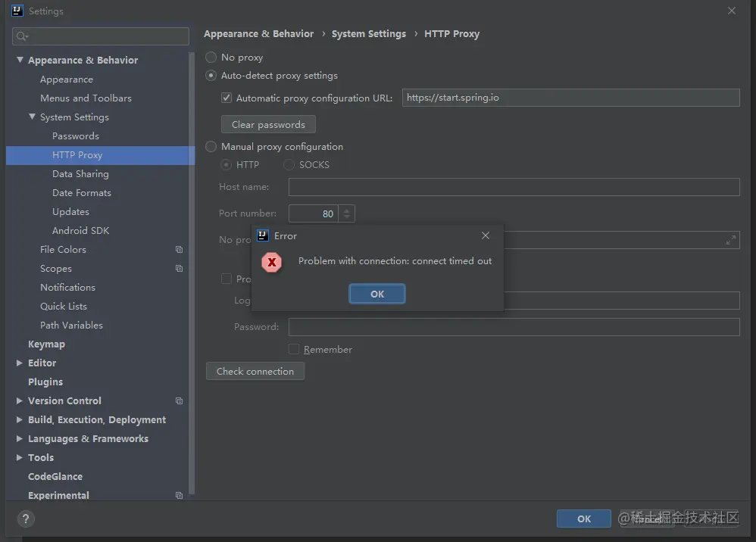
Task: Collapse the Appearance & Behavior tree node
Action: (x=20, y=60)
